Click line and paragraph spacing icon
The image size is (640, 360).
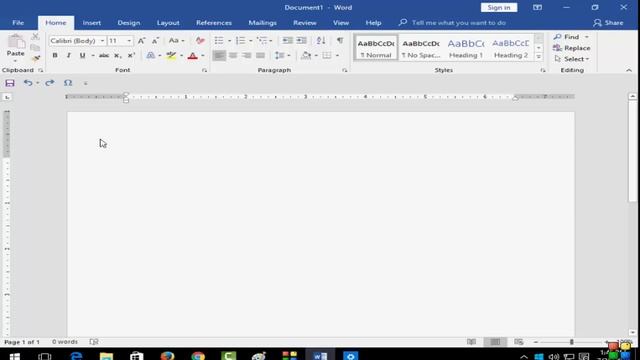click(280, 56)
